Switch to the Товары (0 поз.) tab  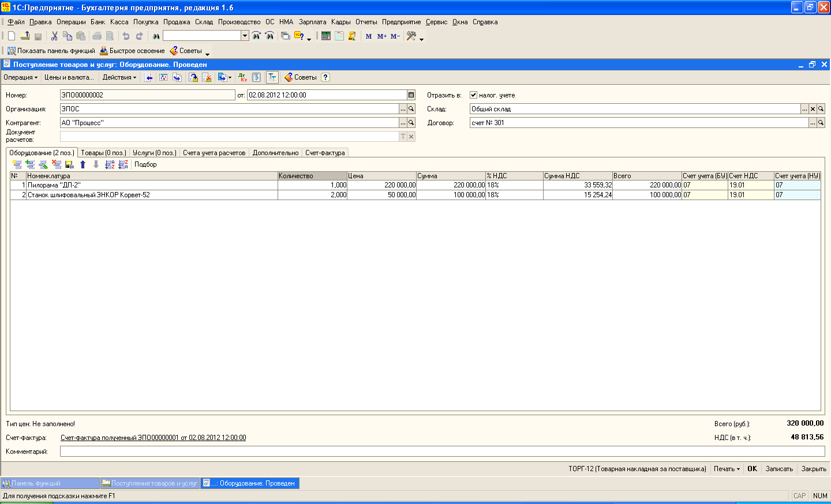pyautogui.click(x=103, y=153)
